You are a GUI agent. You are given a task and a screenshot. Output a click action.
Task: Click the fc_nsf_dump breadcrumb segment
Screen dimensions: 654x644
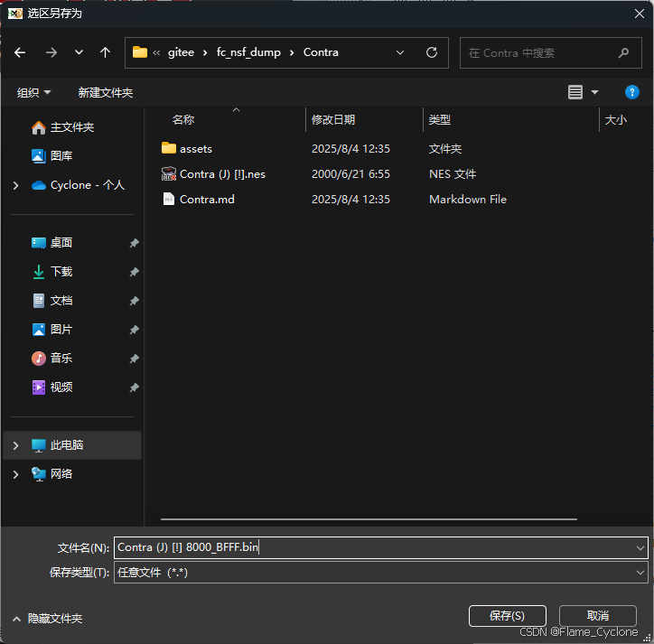click(x=248, y=52)
